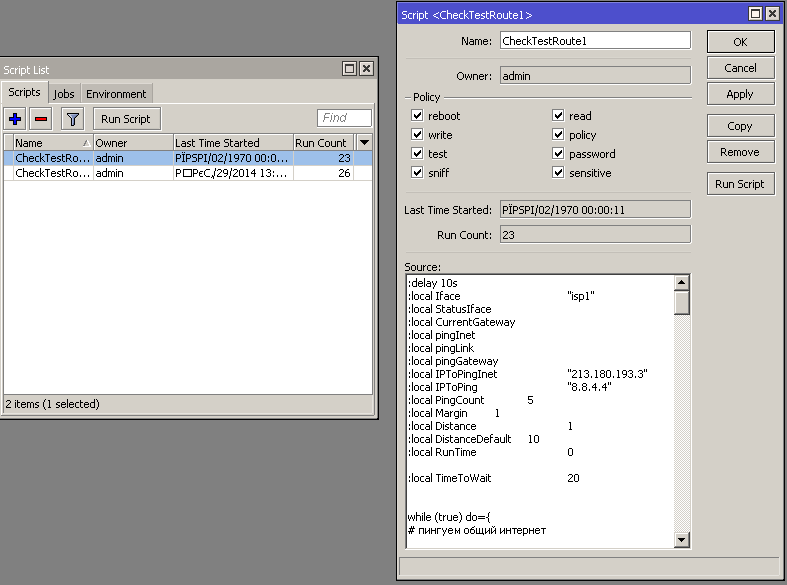Click the 'while (true) do={' source line
Image resolution: width=787 pixels, height=585 pixels.
(449, 517)
